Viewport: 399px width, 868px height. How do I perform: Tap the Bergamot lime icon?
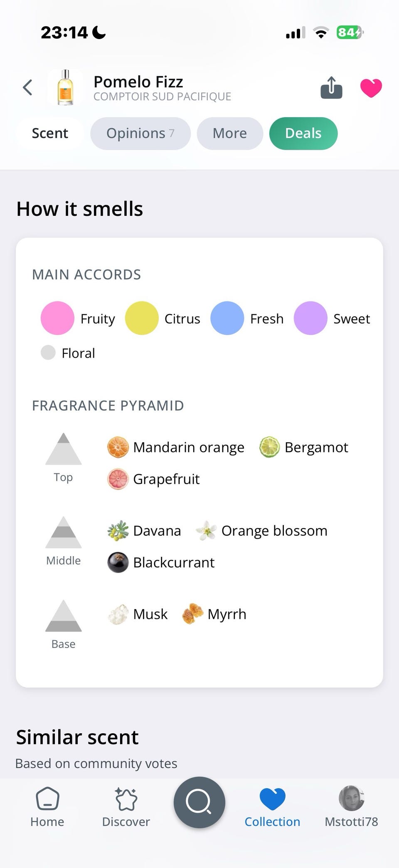[269, 447]
